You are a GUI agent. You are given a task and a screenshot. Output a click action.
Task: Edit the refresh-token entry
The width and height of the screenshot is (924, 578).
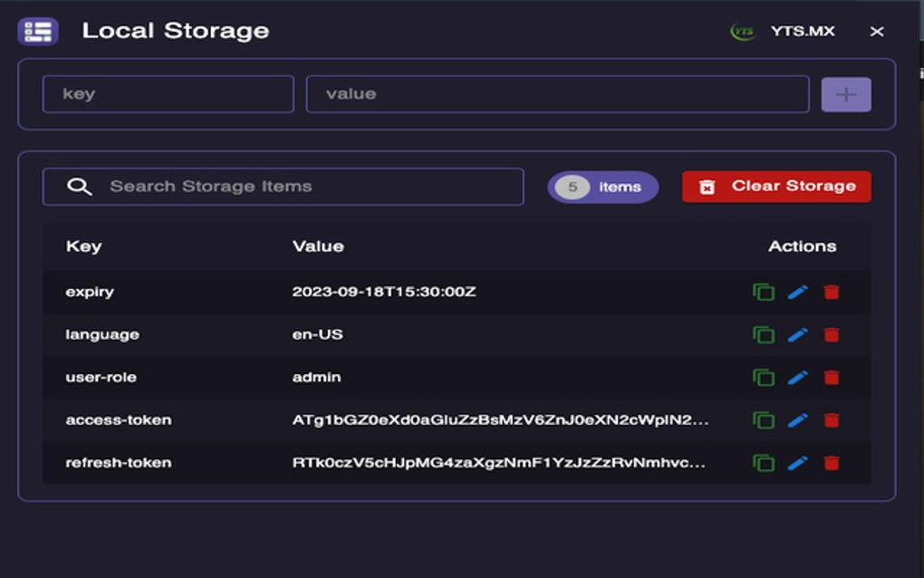(x=798, y=462)
